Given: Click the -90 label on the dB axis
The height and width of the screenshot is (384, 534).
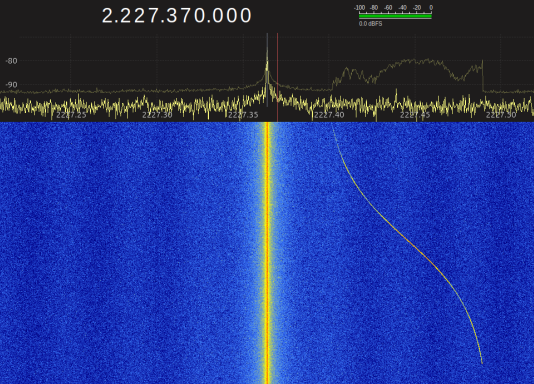Looking at the screenshot, I should click(11, 84).
